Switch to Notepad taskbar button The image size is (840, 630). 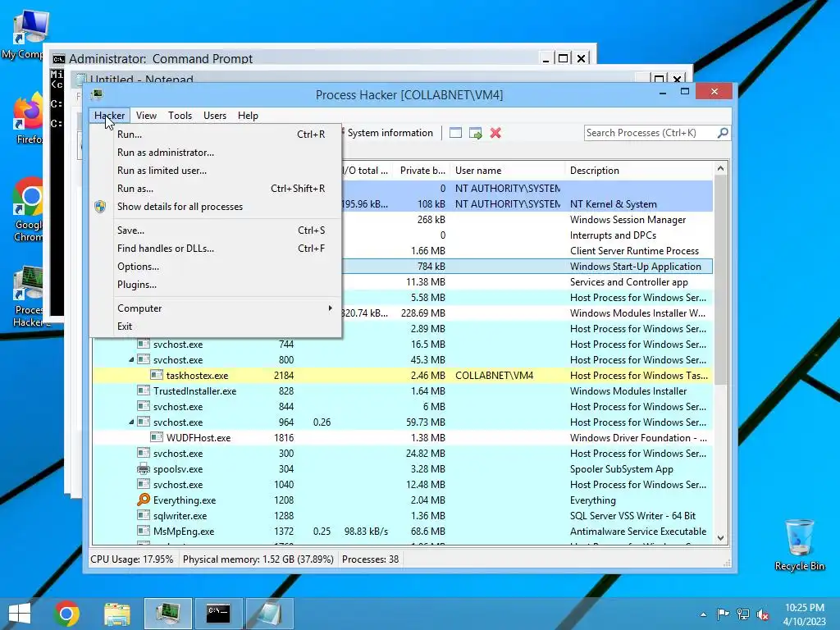click(x=269, y=614)
